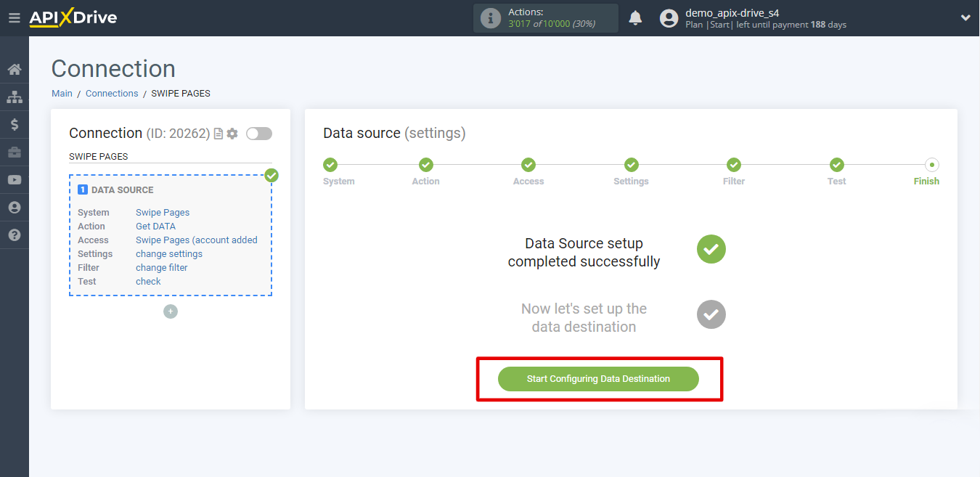
Task: Open the dollar billing sidebar icon
Action: tap(15, 125)
